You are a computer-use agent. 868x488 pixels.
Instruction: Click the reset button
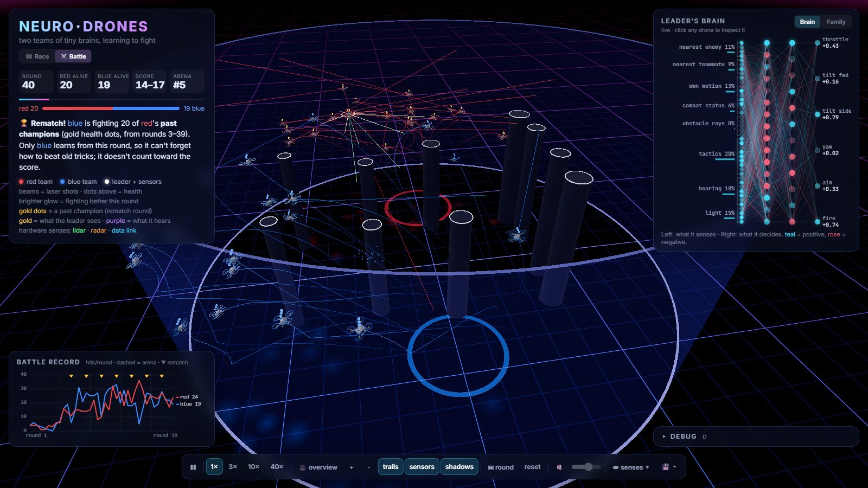(532, 467)
